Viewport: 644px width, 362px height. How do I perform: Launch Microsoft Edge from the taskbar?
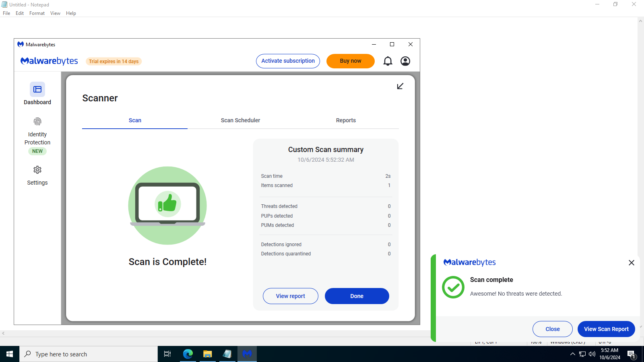[188, 354]
